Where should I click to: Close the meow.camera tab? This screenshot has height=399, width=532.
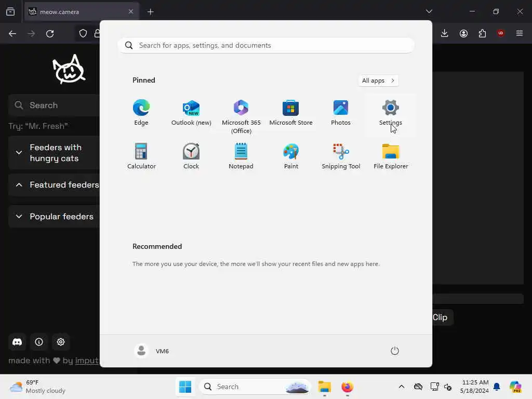pyautogui.click(x=131, y=12)
